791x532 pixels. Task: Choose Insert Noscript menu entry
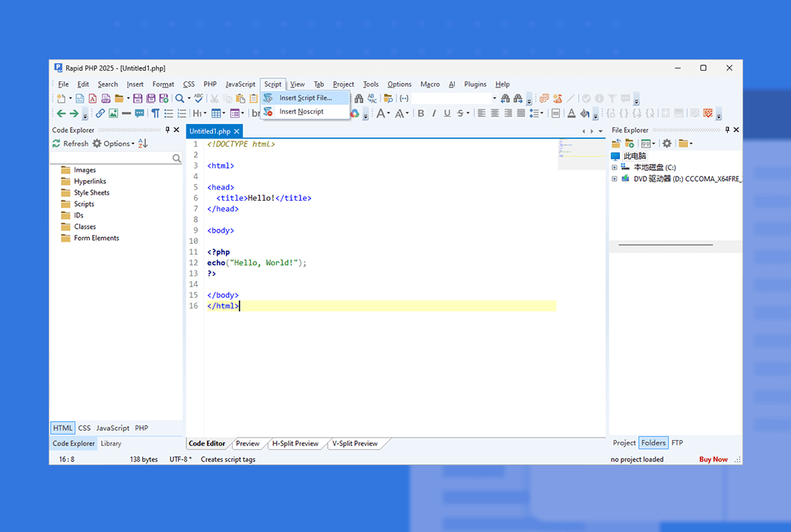pos(305,112)
